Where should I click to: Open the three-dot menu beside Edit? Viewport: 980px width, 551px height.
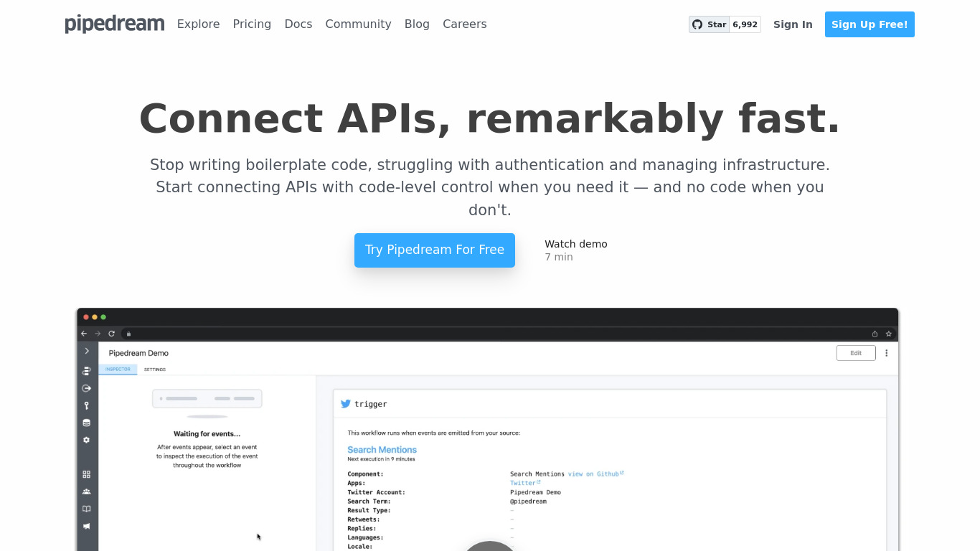click(x=887, y=353)
